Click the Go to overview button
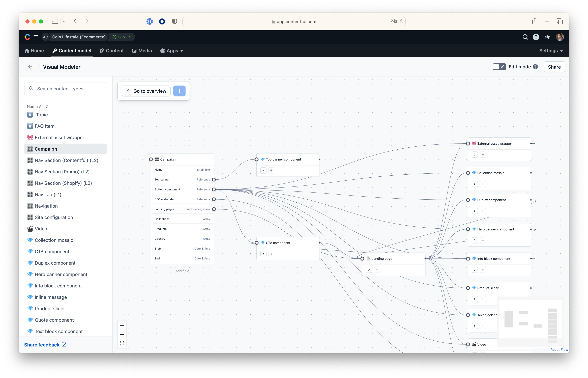 146,91
